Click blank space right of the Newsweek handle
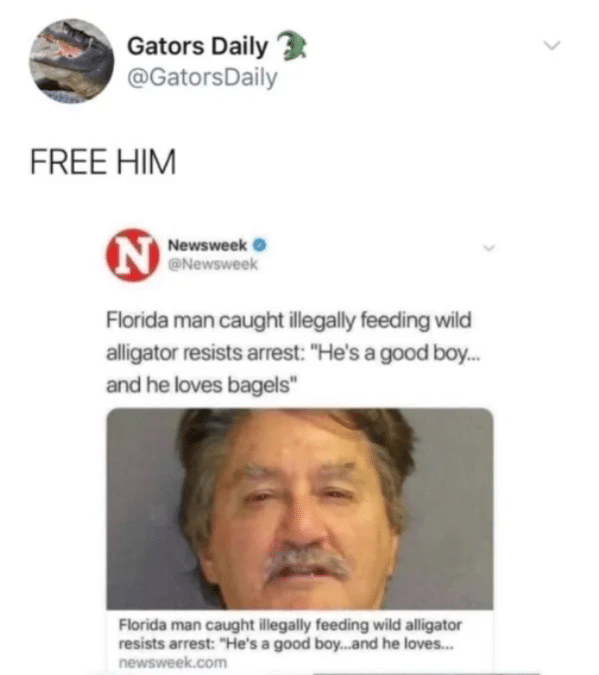 tap(366, 264)
